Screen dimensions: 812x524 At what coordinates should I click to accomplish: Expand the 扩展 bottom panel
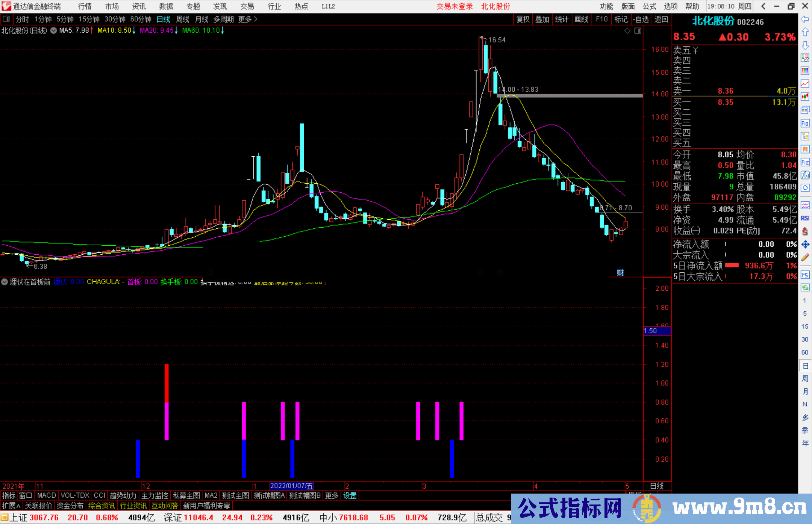(x=11, y=506)
